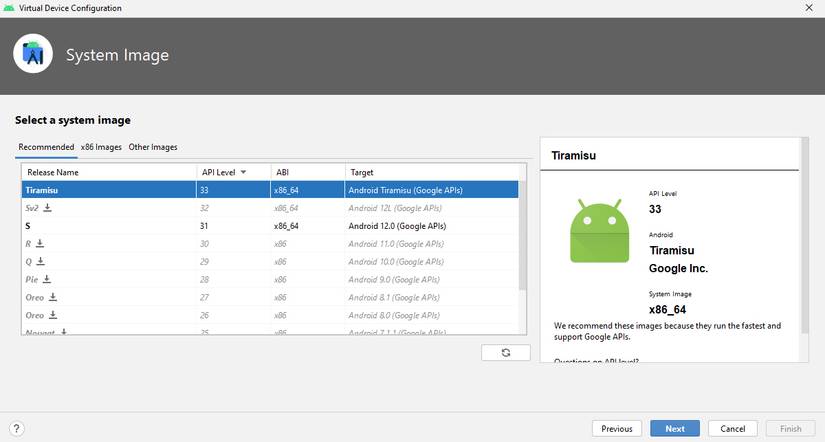Click the Android 12L (Google APIs) target
This screenshot has width=825, height=442.
click(395, 208)
